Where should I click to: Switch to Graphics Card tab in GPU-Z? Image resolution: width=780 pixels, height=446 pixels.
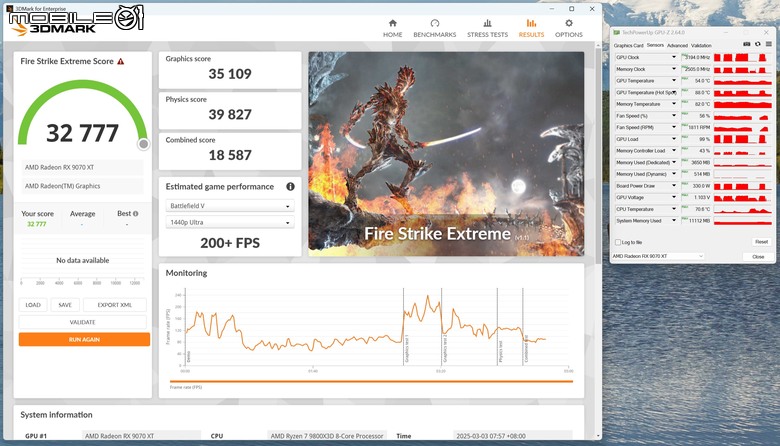(628, 45)
